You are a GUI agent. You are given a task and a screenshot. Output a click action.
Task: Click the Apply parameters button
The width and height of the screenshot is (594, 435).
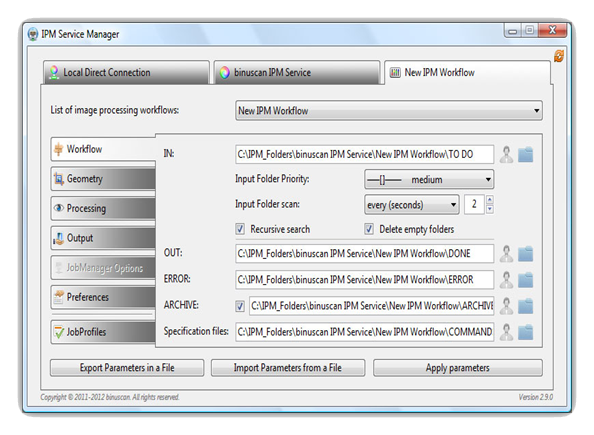458,368
